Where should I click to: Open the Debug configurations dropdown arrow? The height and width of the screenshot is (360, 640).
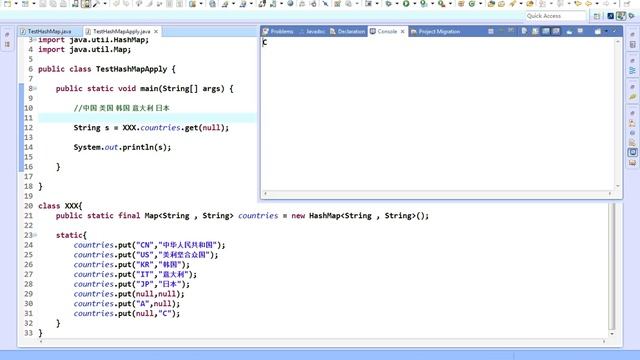[397, 4]
